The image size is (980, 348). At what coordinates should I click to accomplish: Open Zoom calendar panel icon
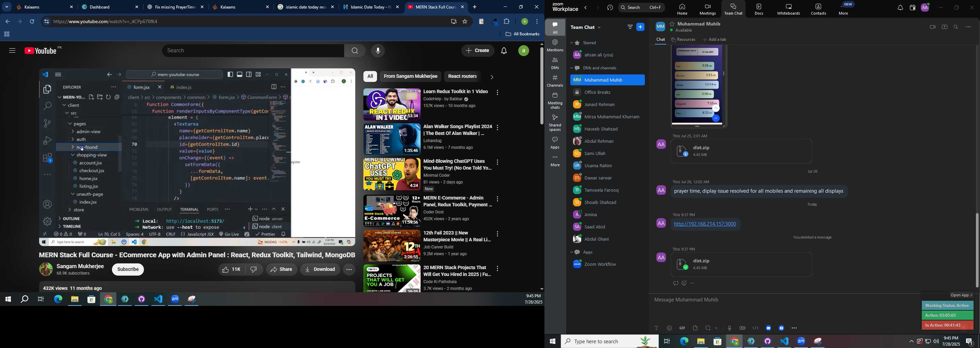click(x=912, y=8)
